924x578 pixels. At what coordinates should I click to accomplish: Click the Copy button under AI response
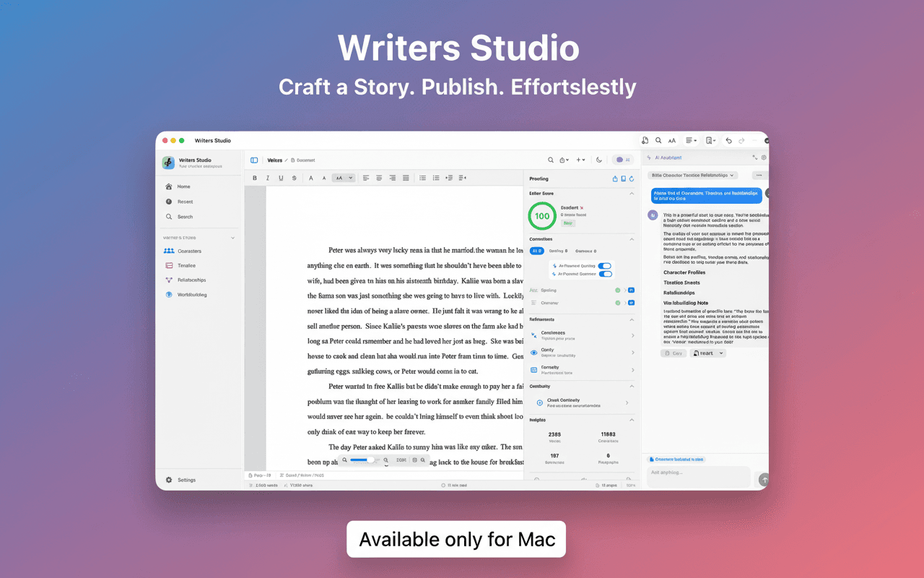click(673, 353)
